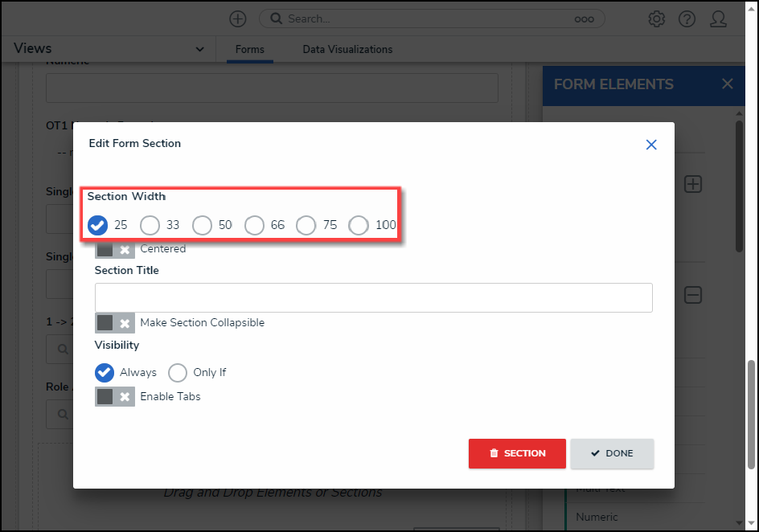Screen dimensions: 759x532
Task: Select section width 100
Action: [x=359, y=225]
